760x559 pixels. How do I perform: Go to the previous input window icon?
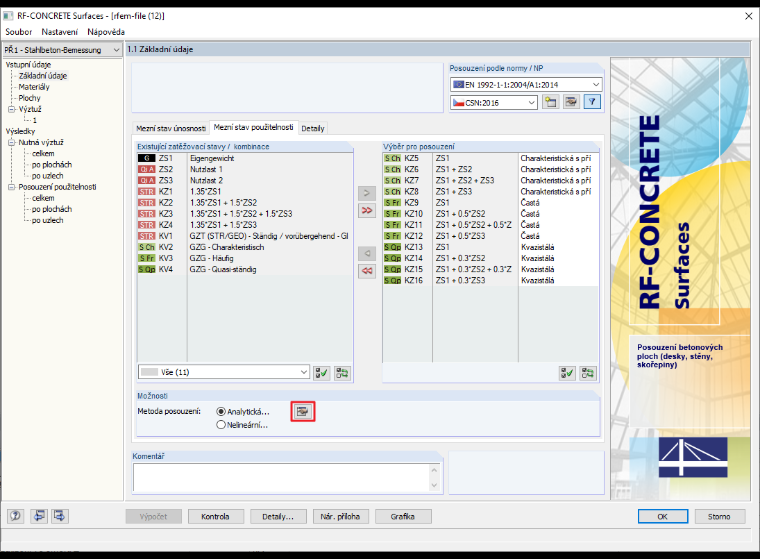[x=38, y=516]
